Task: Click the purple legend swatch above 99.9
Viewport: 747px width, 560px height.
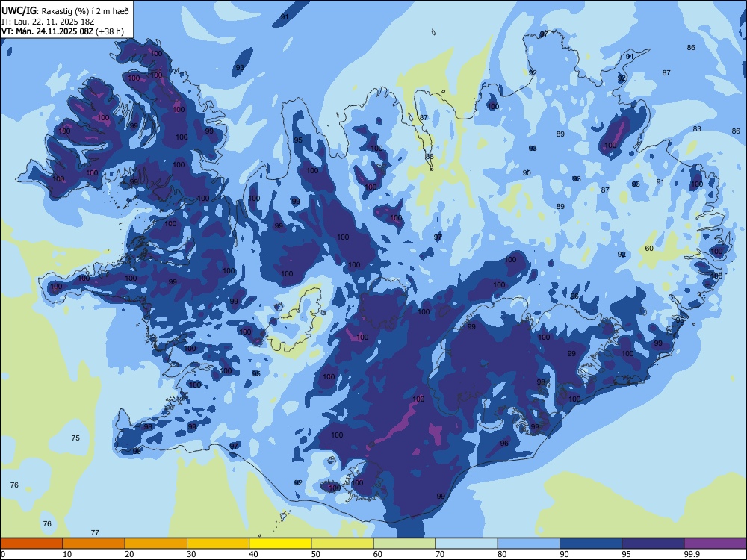Action: pos(715,544)
